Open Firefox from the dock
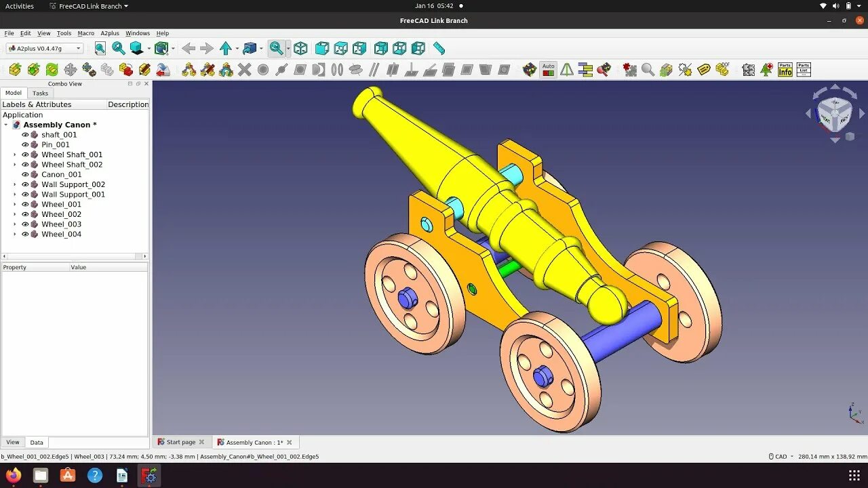The width and height of the screenshot is (868, 488). tap(14, 475)
